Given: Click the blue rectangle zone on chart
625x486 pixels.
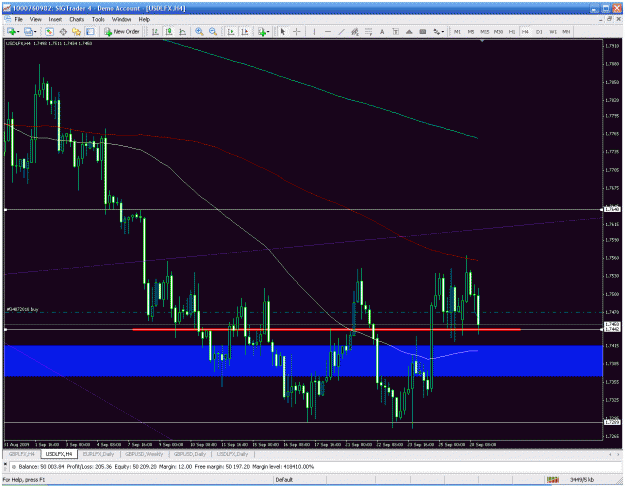Looking at the screenshot, I should coord(303,361).
